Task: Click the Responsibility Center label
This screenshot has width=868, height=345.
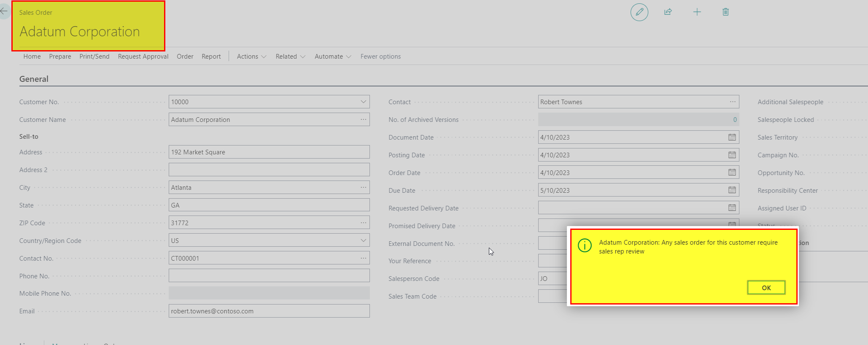Action: coord(787,191)
